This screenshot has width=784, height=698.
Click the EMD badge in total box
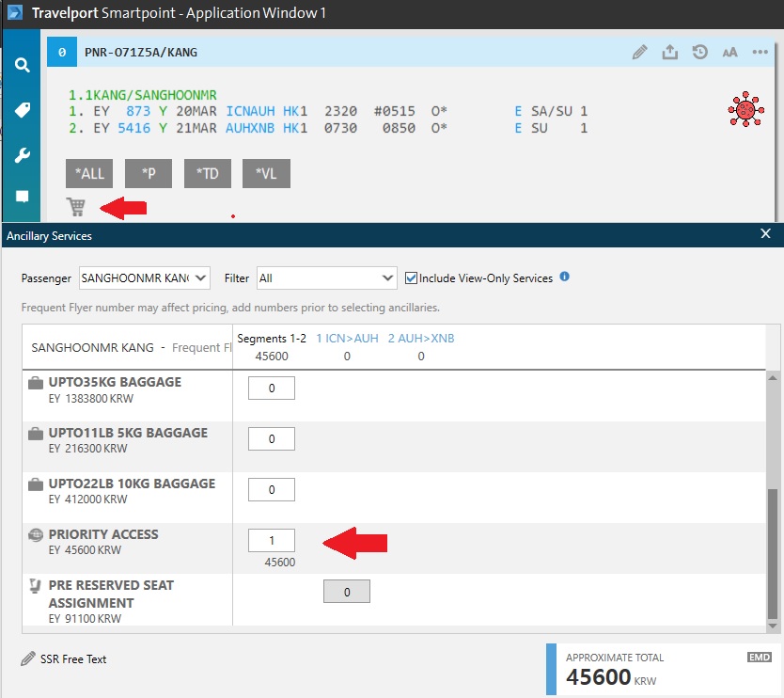[760, 657]
